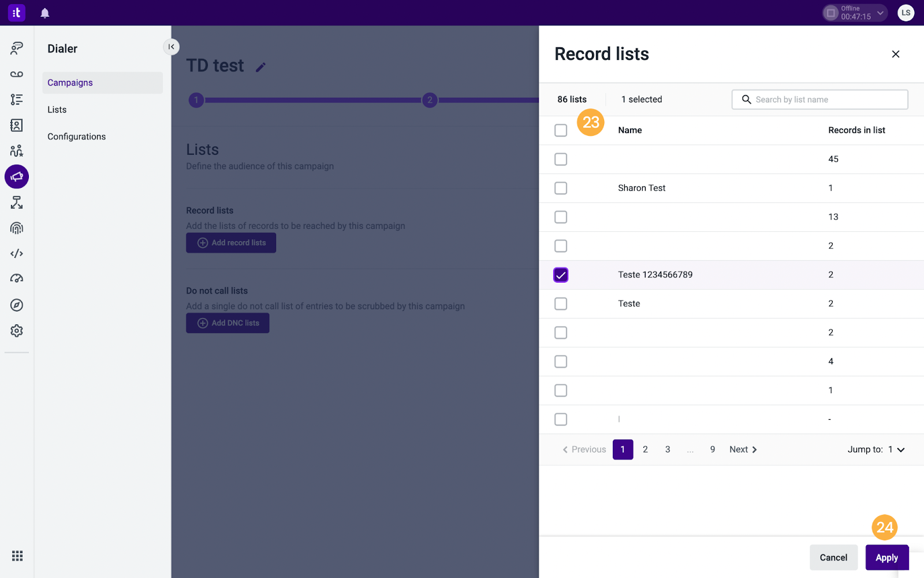Open the fingerprint identity icon in the sidebar
924x578 pixels.
(17, 228)
